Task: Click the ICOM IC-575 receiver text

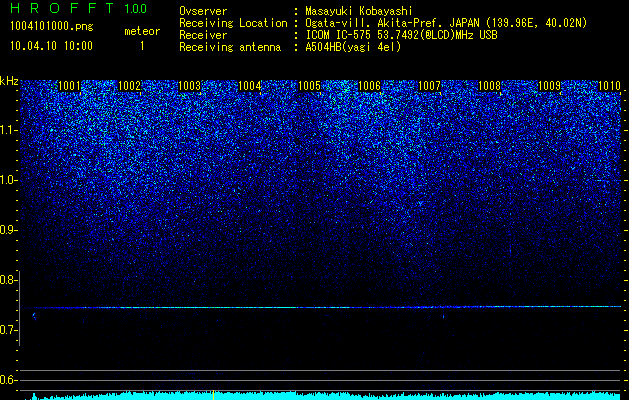Action: point(401,35)
